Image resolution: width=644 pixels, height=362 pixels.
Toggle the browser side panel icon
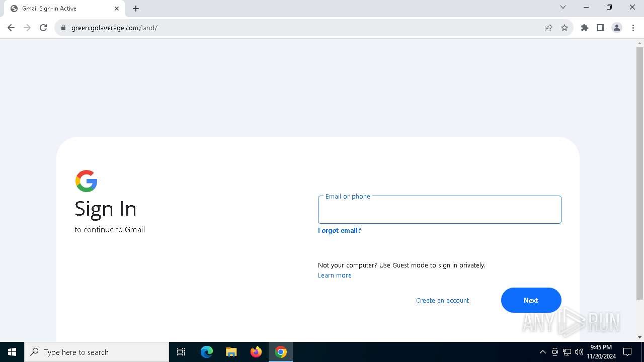click(x=601, y=28)
